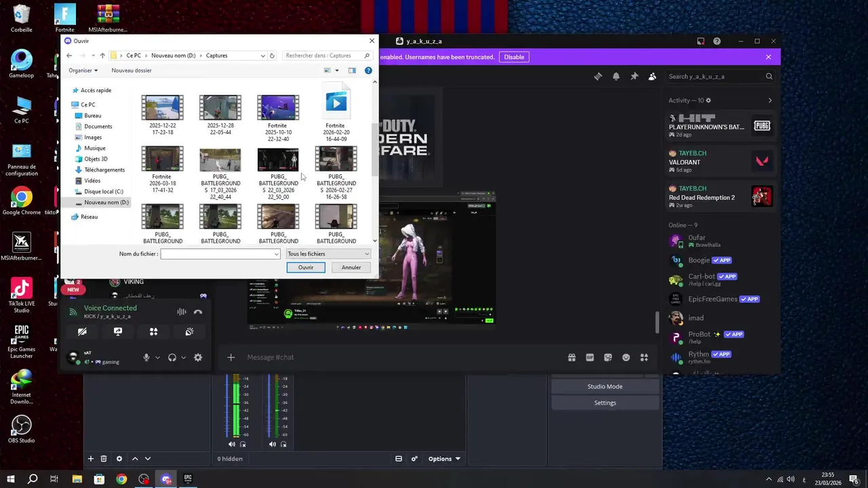Open the Discord GIF picker
This screenshot has width=868, height=488.
pos(590,357)
